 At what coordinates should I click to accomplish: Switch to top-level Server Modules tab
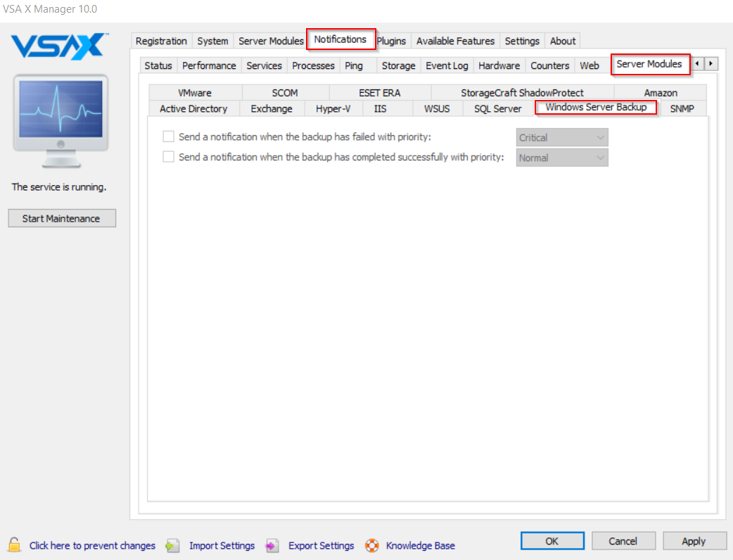tap(271, 41)
